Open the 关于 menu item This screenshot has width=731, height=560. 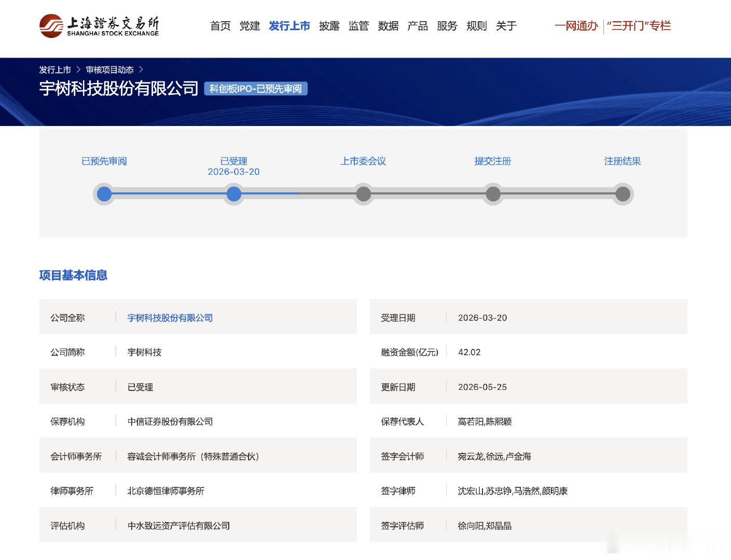click(x=506, y=26)
